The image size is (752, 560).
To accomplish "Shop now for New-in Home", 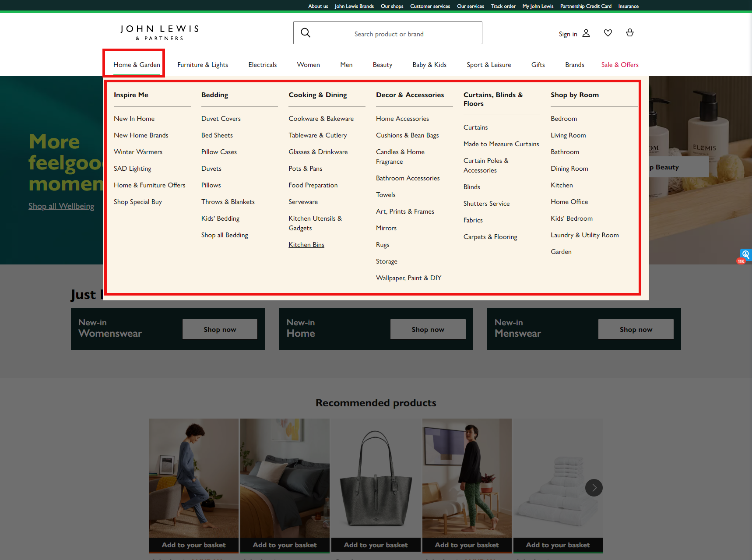I will 427,329.
